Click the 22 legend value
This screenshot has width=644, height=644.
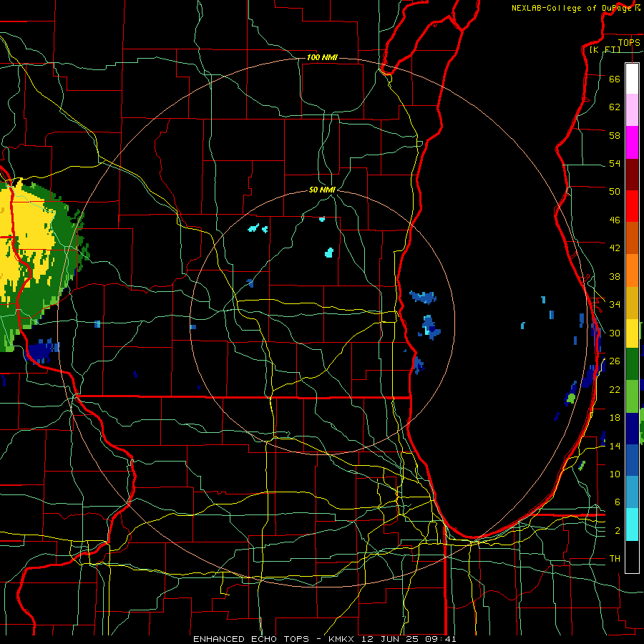(615, 389)
